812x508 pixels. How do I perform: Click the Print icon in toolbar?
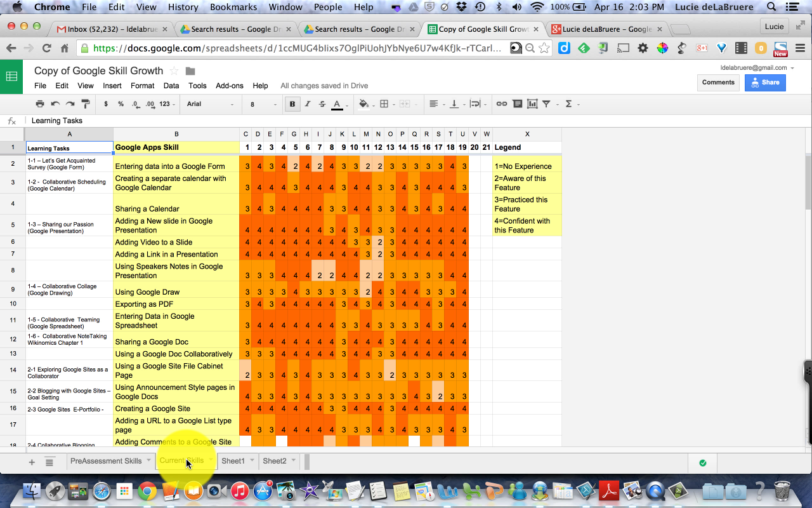click(40, 104)
